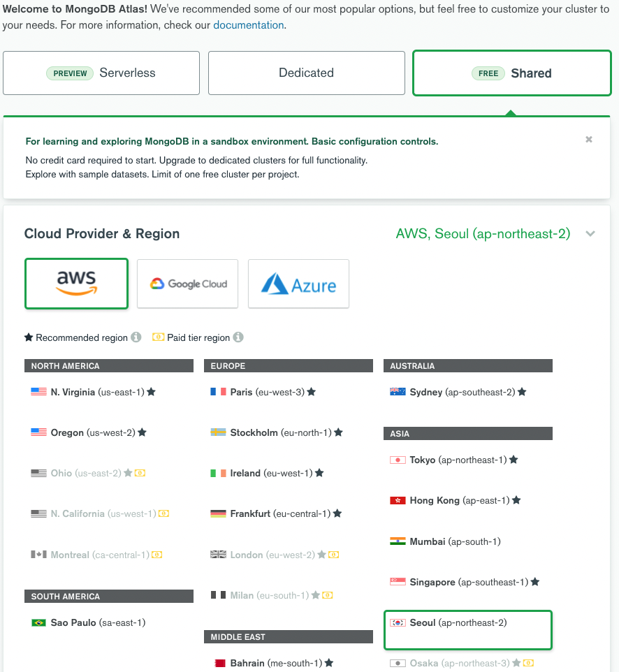
Task: Click the star icon next to Sydney
Action: pyautogui.click(x=522, y=392)
